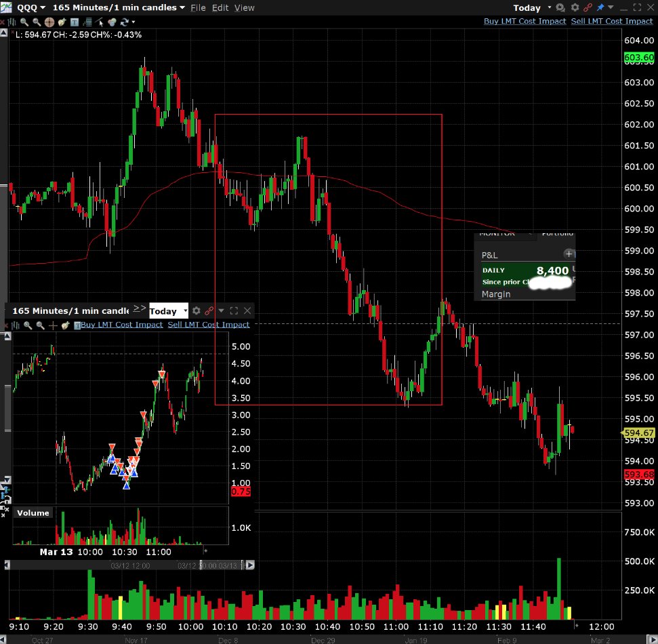Click the up-arrow expander at top-left of main chart

(x=3, y=33)
